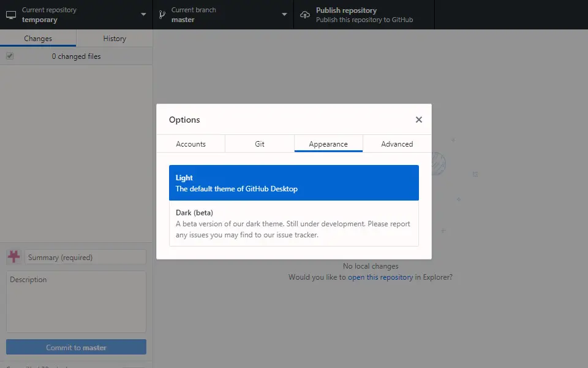Expand the Current repository dropdown arrow

(143, 15)
